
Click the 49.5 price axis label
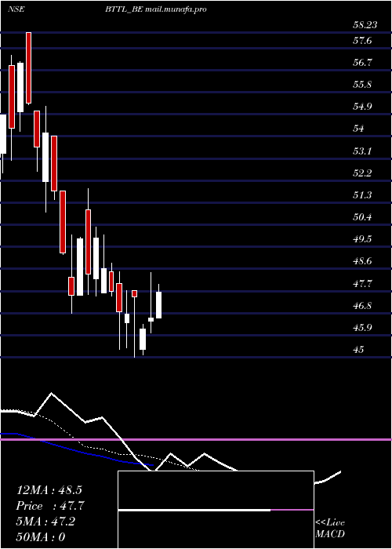(362, 239)
